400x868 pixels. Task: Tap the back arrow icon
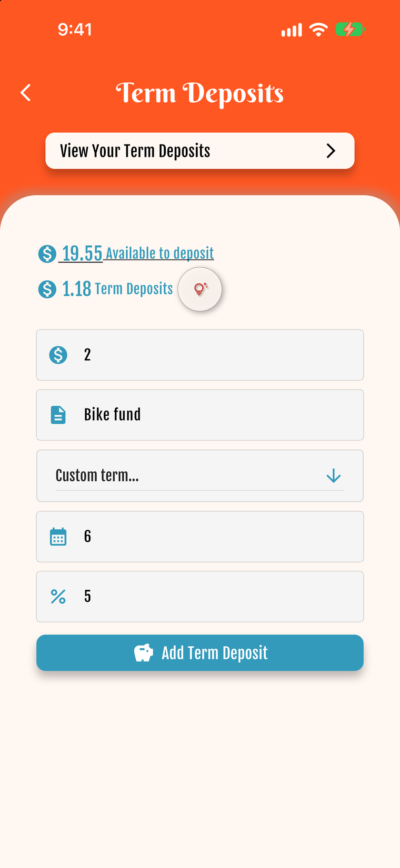click(x=26, y=93)
